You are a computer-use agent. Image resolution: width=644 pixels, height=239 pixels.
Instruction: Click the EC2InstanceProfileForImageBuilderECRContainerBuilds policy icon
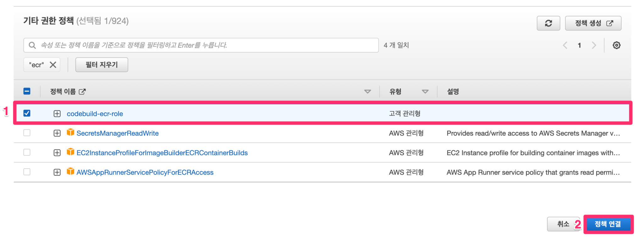coord(70,152)
